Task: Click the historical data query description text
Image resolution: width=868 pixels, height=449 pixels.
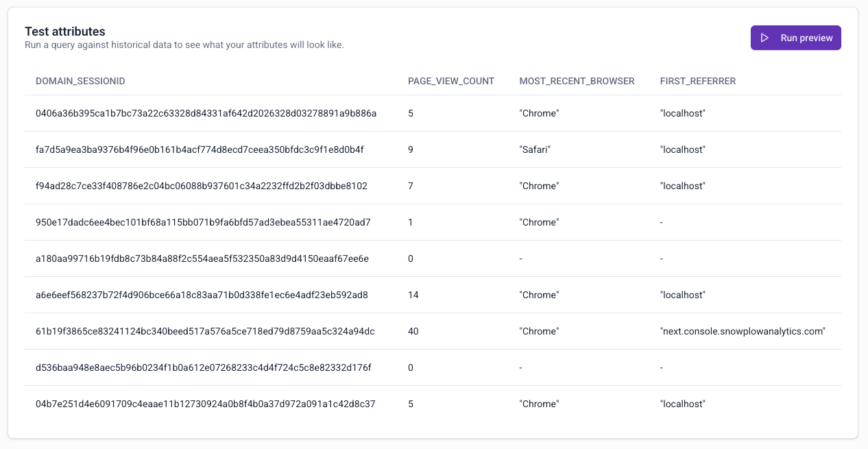Action: pos(184,45)
